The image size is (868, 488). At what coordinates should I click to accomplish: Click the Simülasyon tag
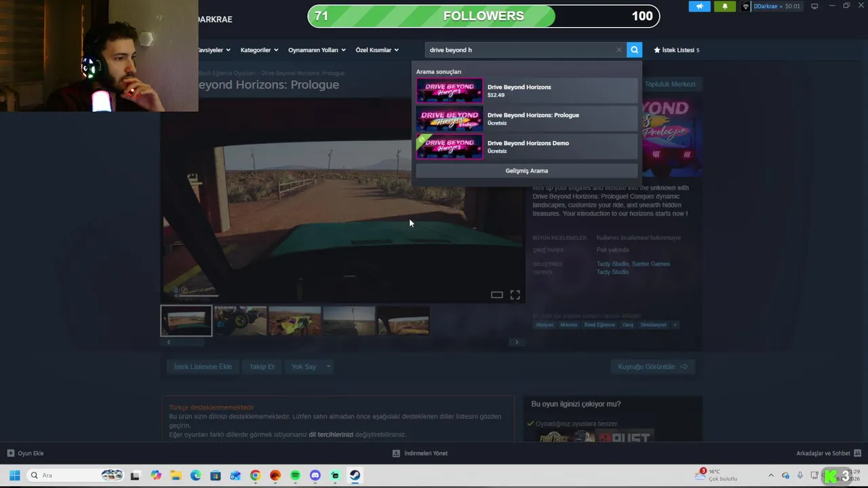tap(654, 325)
